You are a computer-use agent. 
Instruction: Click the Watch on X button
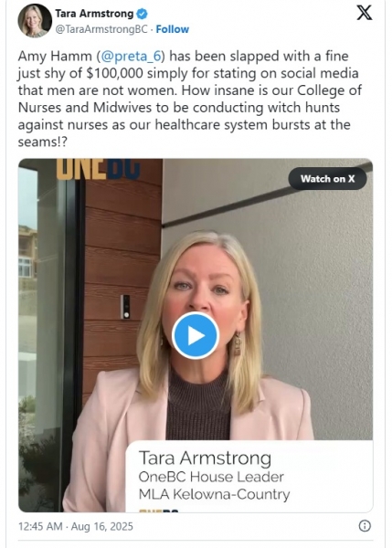[x=327, y=179]
